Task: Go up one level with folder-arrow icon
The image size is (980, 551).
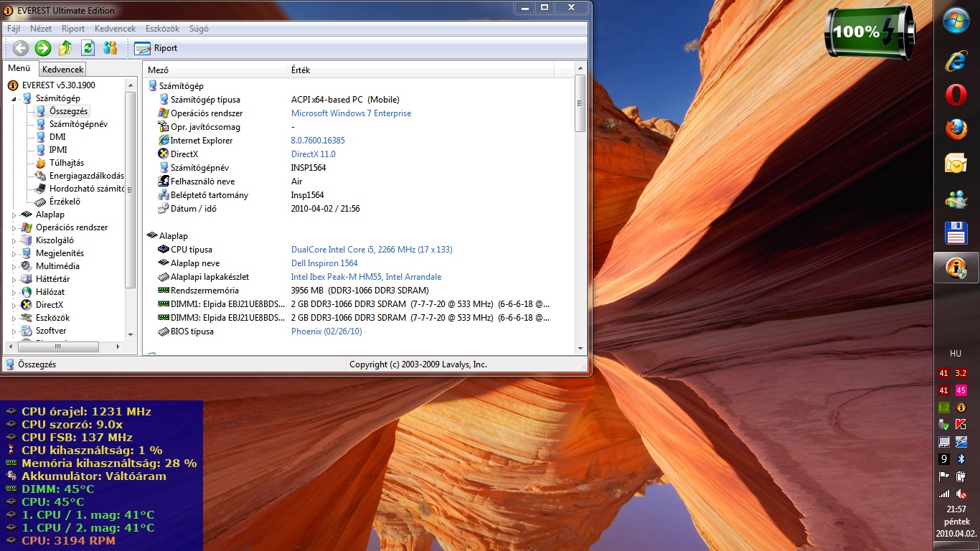Action: click(x=65, y=48)
